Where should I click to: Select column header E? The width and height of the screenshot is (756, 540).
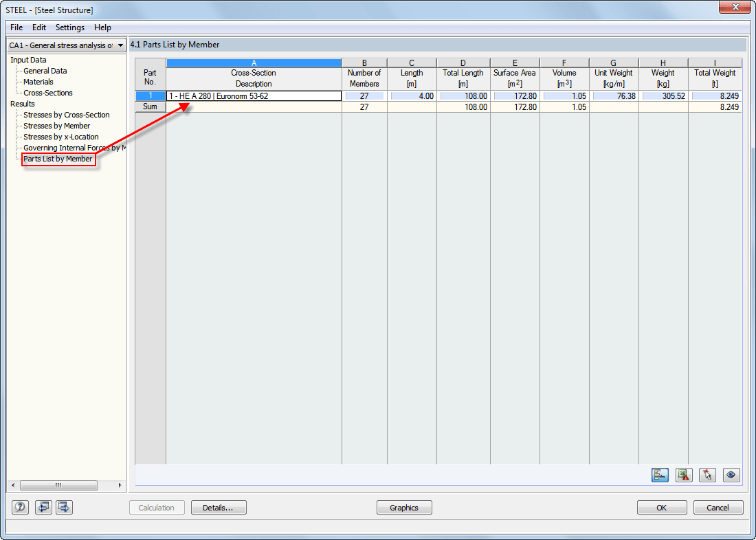pyautogui.click(x=515, y=63)
